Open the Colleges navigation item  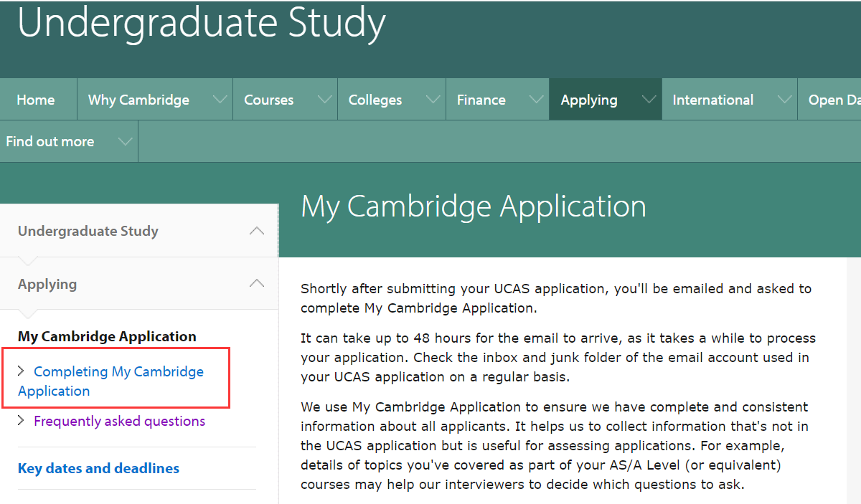375,100
